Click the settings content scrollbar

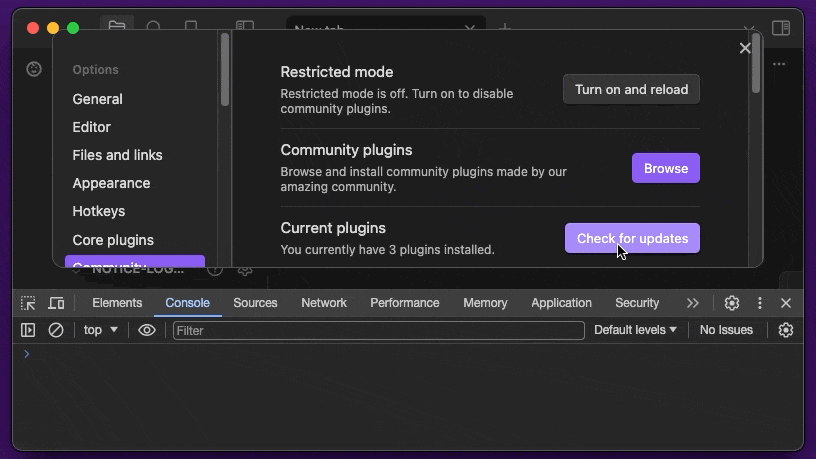coord(756,63)
